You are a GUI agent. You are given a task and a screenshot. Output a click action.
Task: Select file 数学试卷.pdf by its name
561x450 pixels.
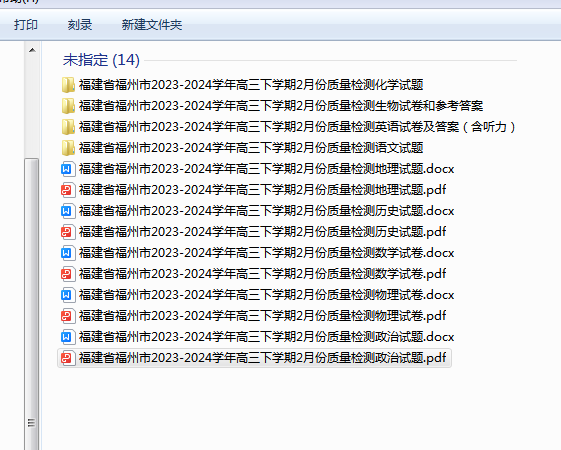tap(262, 274)
